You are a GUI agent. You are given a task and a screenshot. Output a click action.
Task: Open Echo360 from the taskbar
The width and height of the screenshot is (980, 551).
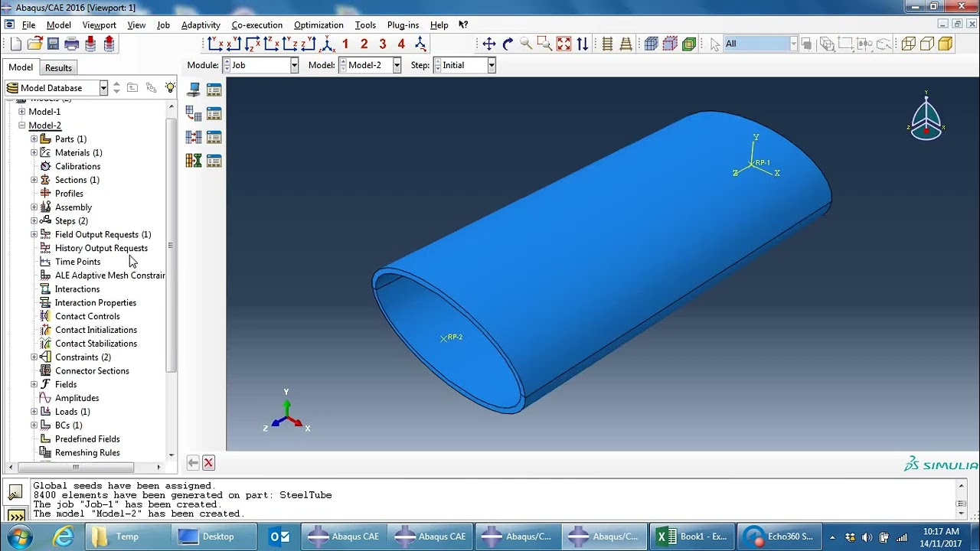pyautogui.click(x=781, y=536)
